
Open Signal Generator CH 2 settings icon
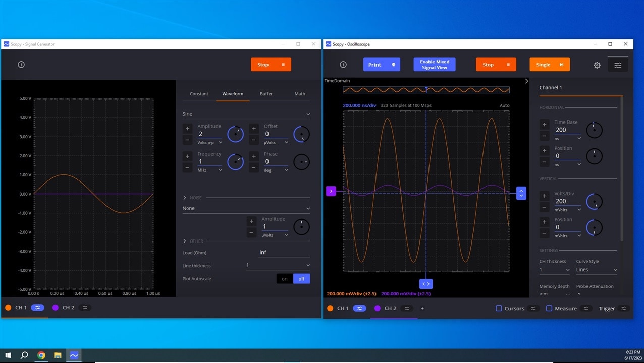point(85,308)
